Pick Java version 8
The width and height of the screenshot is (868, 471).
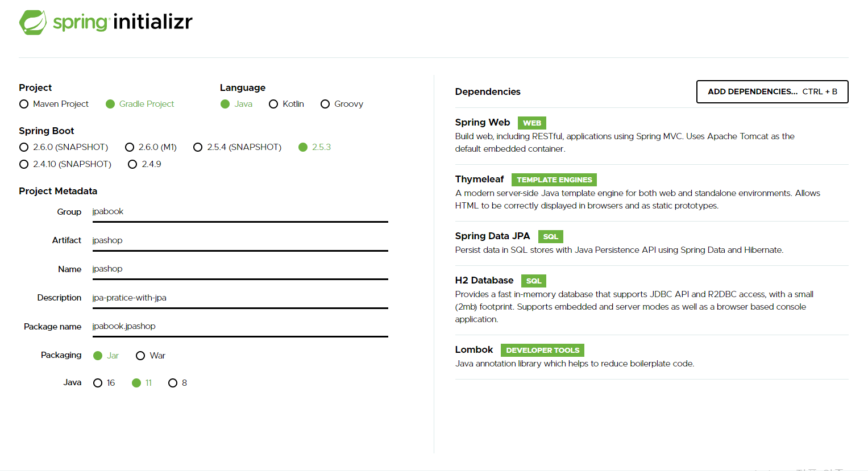coord(177,383)
